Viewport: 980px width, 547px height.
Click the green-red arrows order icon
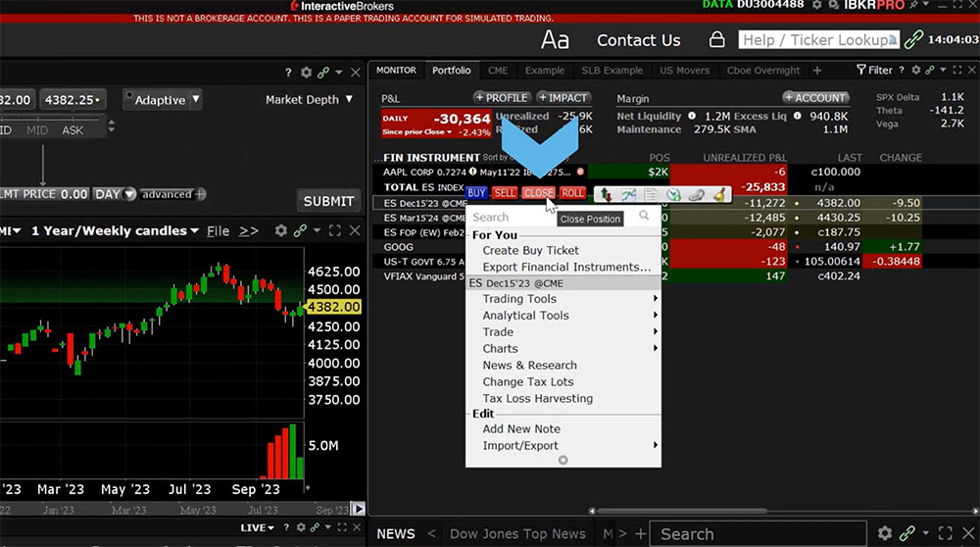coord(606,195)
